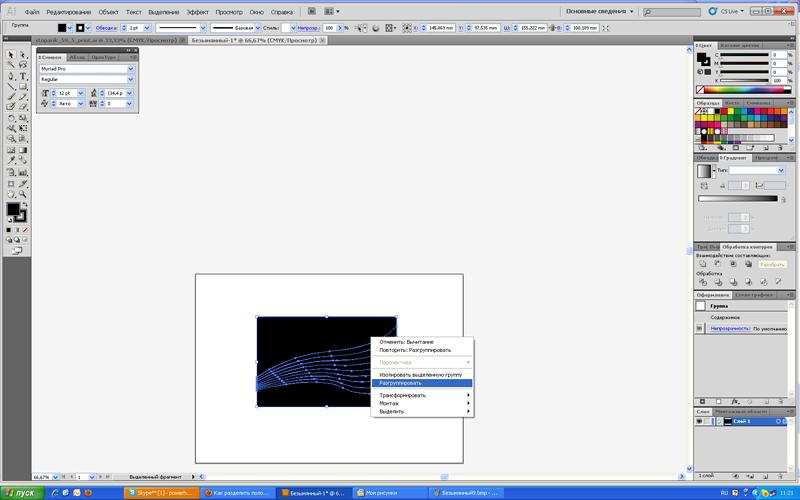800x500 pixels.
Task: Choose Разгруппировать in context menu
Action: [422, 383]
